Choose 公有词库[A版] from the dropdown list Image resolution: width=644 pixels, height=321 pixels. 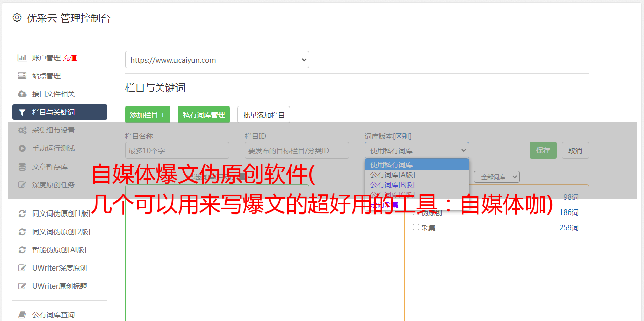[x=417, y=175]
